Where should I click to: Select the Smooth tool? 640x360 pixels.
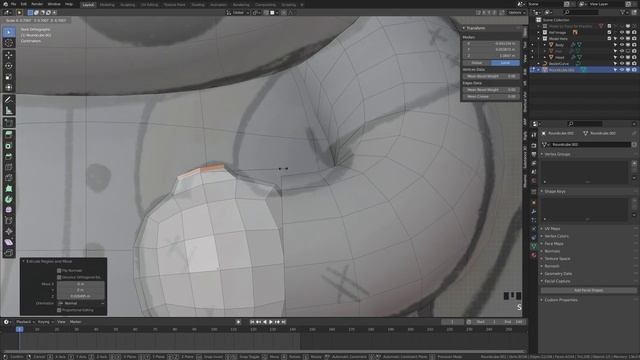pos(9,210)
